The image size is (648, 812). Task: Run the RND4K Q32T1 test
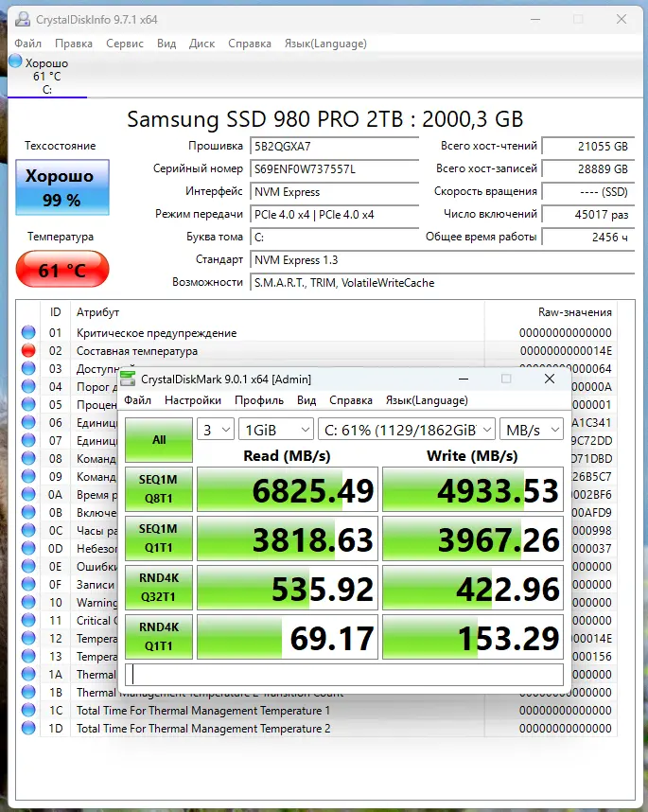point(159,588)
